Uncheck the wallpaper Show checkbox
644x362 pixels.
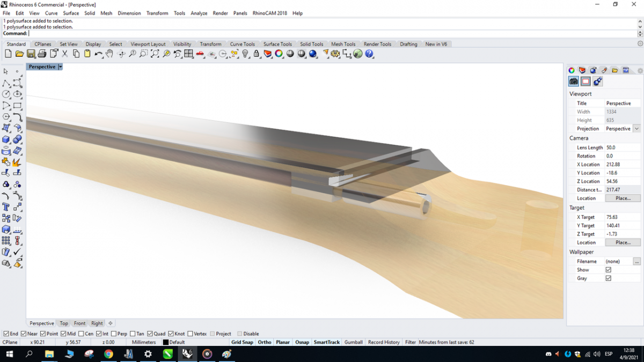(x=608, y=270)
